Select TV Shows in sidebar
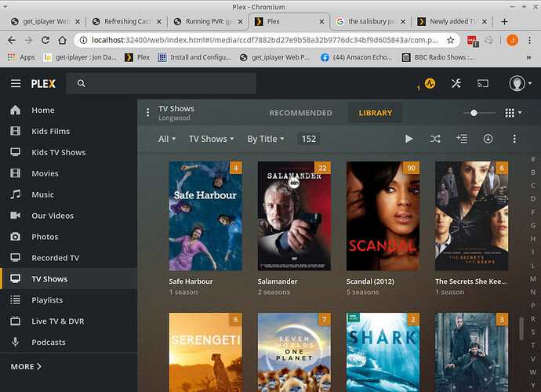 69,279
